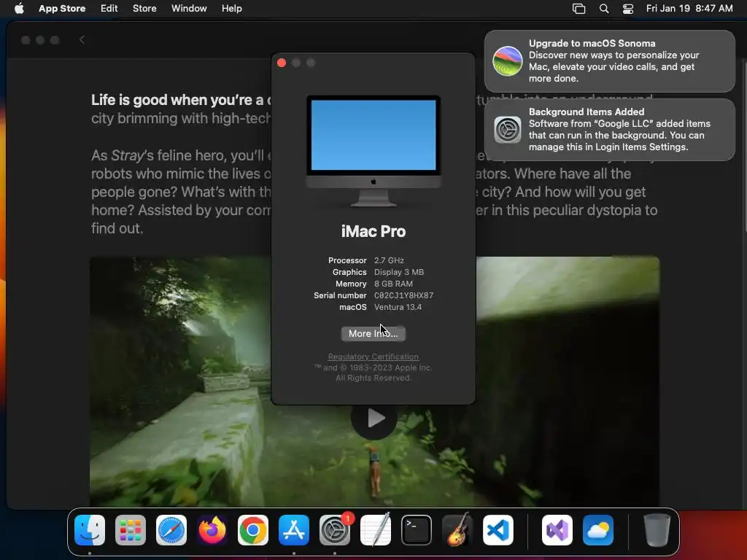Click the 8 GB RAM memory value
The width and height of the screenshot is (747, 560).
[393, 284]
